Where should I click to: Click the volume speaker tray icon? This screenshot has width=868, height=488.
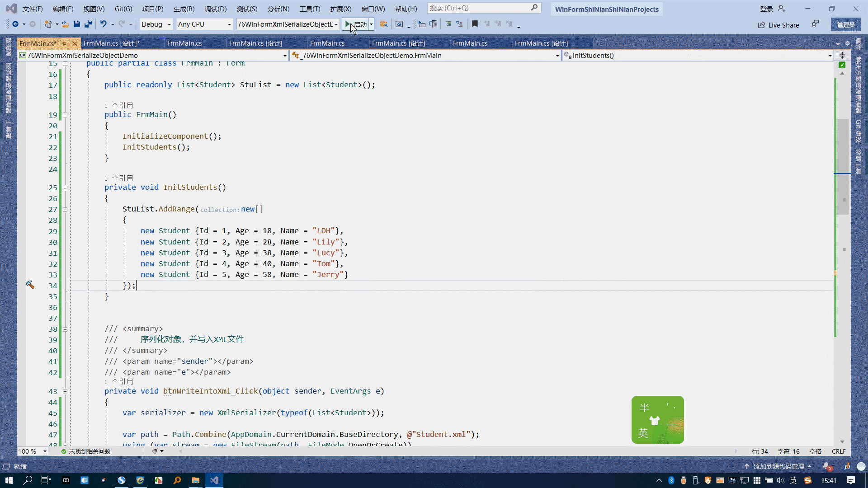pyautogui.click(x=781, y=480)
